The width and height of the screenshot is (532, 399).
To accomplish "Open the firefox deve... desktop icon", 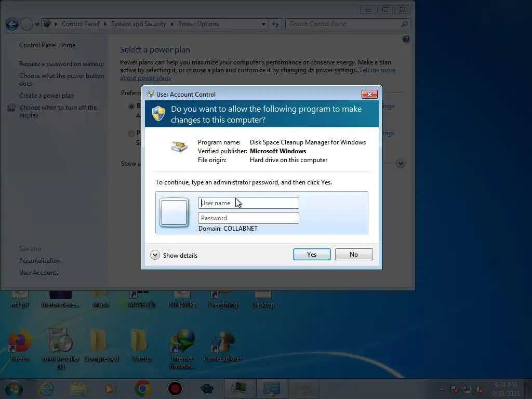I will click(x=60, y=300).
